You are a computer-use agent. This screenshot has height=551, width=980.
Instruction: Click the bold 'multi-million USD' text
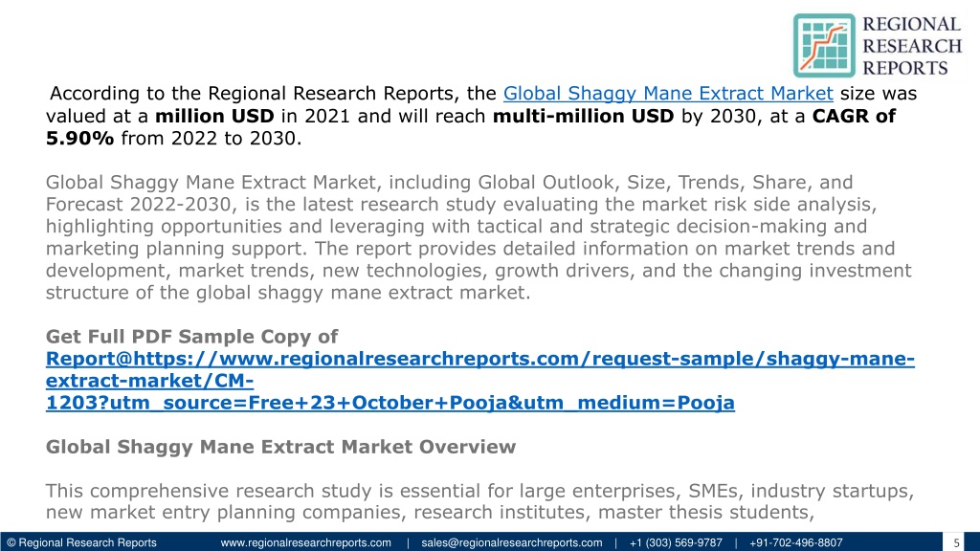click(x=583, y=116)
